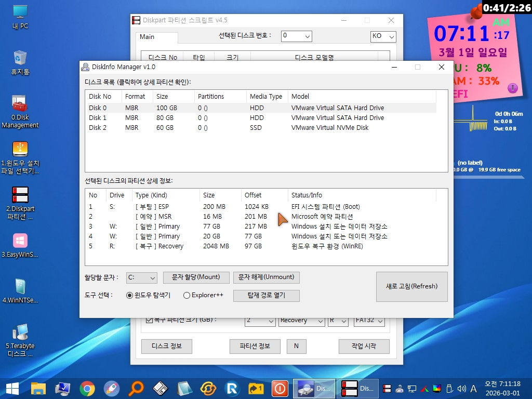The height and width of the screenshot is (399, 532).
Task: Open the 할당할 문자 C: drive letter dropdown
Action: coord(141,277)
